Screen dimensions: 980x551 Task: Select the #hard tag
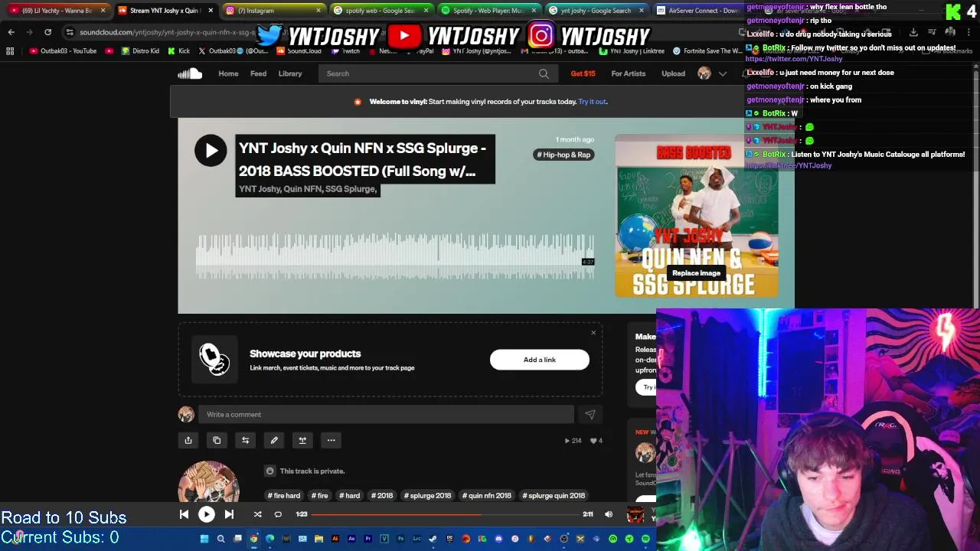click(349, 495)
